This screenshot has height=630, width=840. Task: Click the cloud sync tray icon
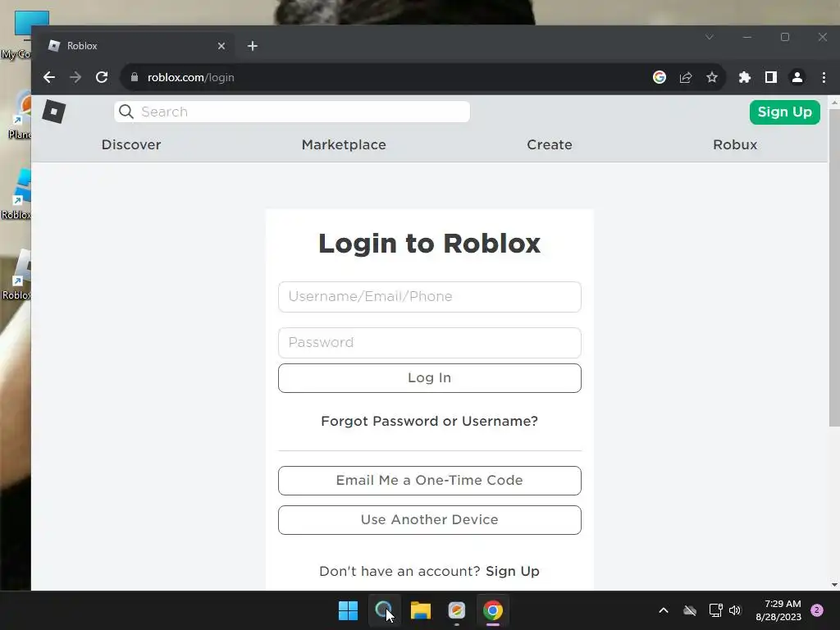pyautogui.click(x=690, y=610)
